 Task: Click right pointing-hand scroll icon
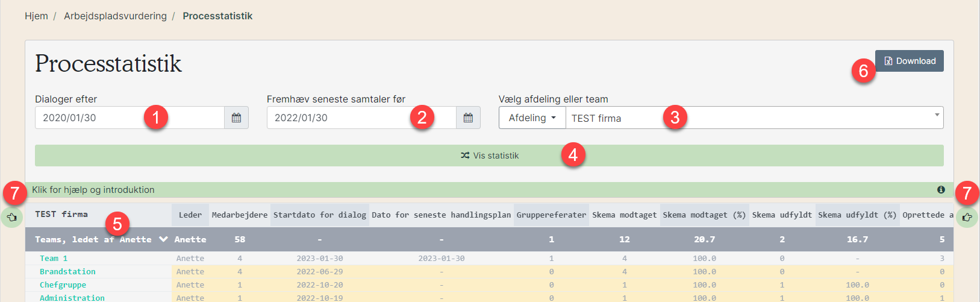967,217
